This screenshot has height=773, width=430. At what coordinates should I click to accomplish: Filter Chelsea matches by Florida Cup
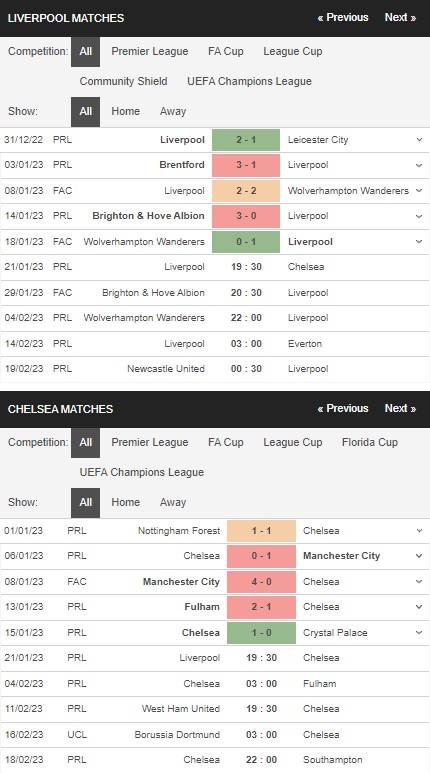(x=370, y=442)
